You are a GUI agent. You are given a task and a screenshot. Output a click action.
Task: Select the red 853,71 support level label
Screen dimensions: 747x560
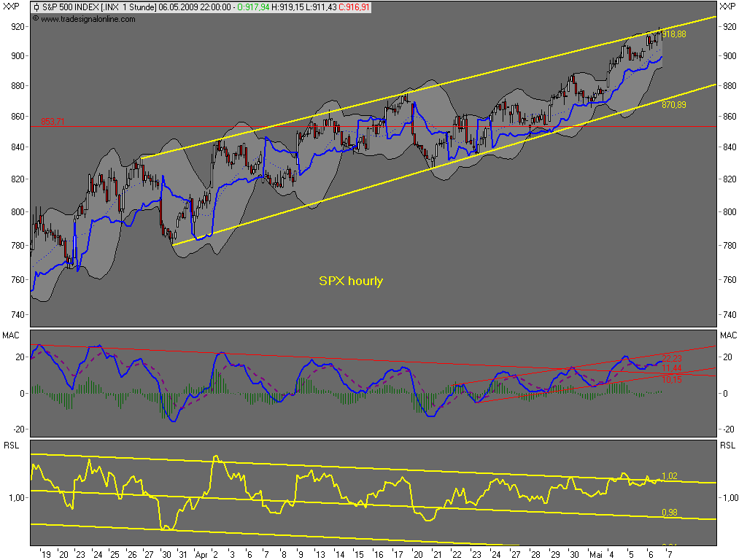coord(53,122)
